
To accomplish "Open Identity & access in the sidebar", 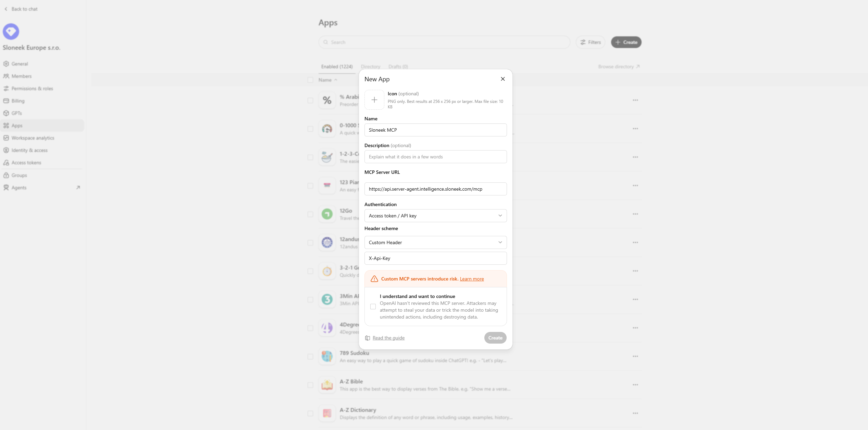I will [x=42, y=150].
